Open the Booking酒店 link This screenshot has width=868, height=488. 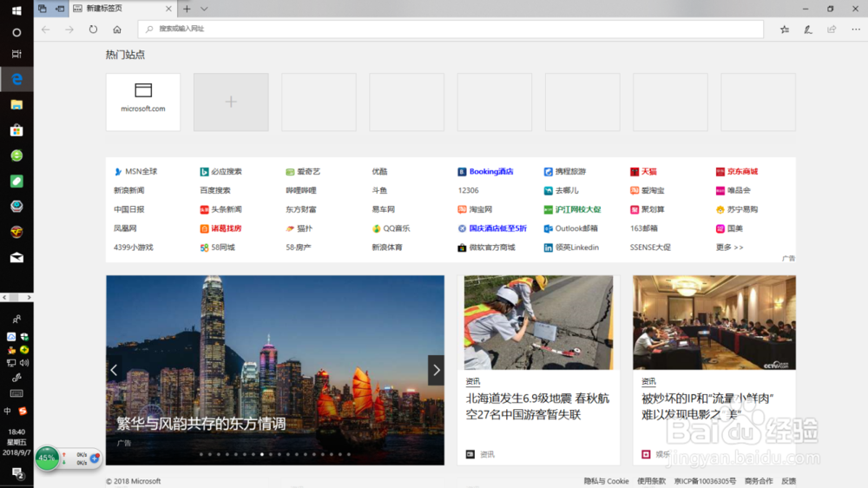pos(485,172)
